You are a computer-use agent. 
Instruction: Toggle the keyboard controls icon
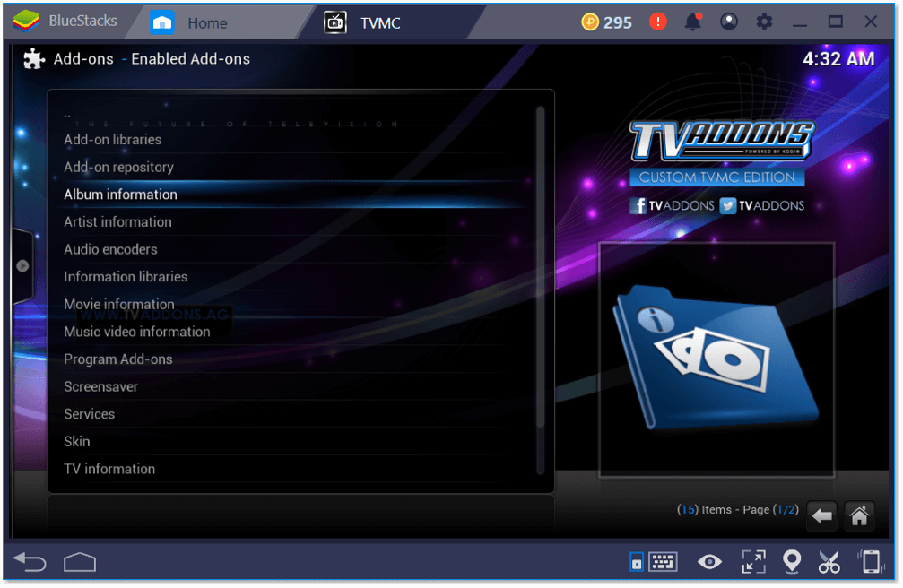coord(654,561)
